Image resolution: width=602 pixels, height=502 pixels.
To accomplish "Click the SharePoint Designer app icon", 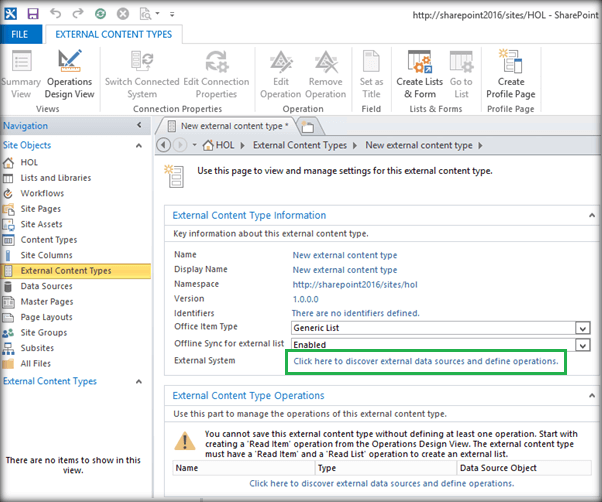I will click(10, 14).
